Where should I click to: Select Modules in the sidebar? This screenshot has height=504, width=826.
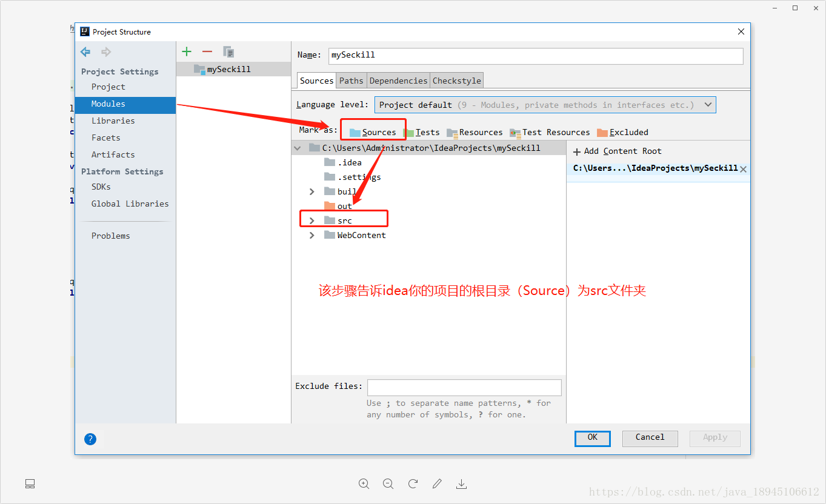[x=125, y=104]
